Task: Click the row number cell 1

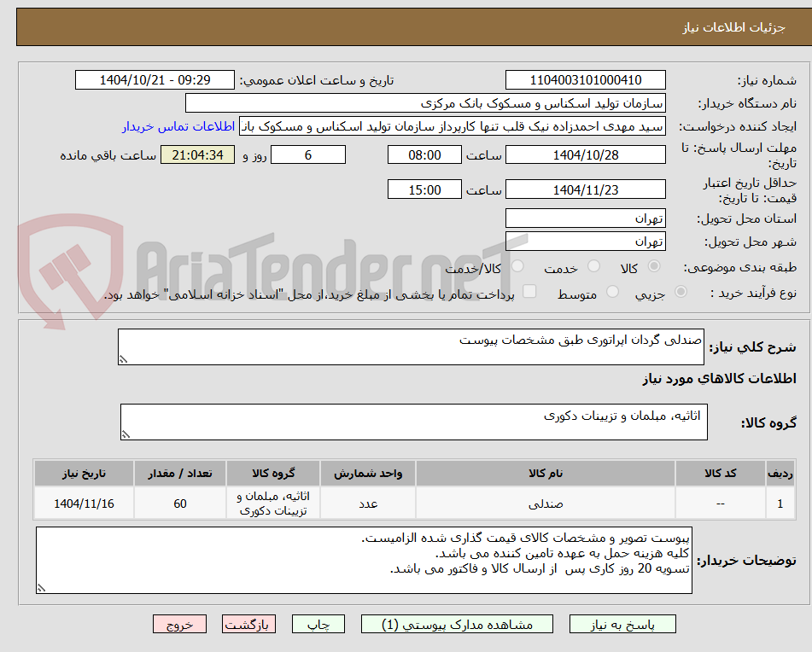Action: (x=780, y=503)
